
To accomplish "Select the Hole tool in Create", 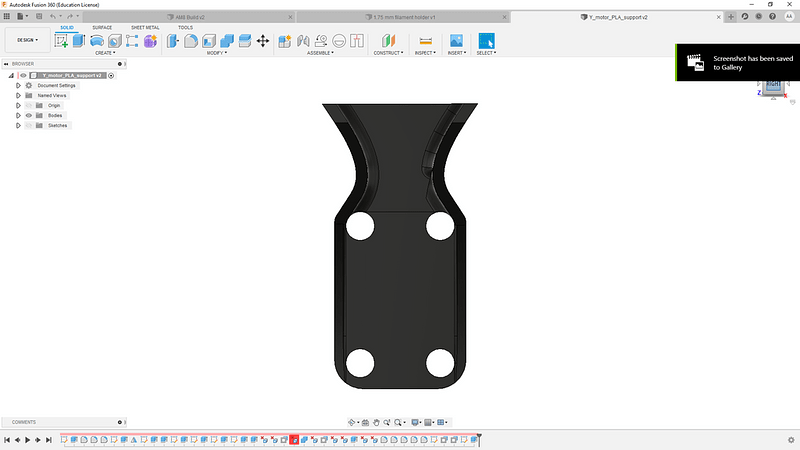I will 114,41.
